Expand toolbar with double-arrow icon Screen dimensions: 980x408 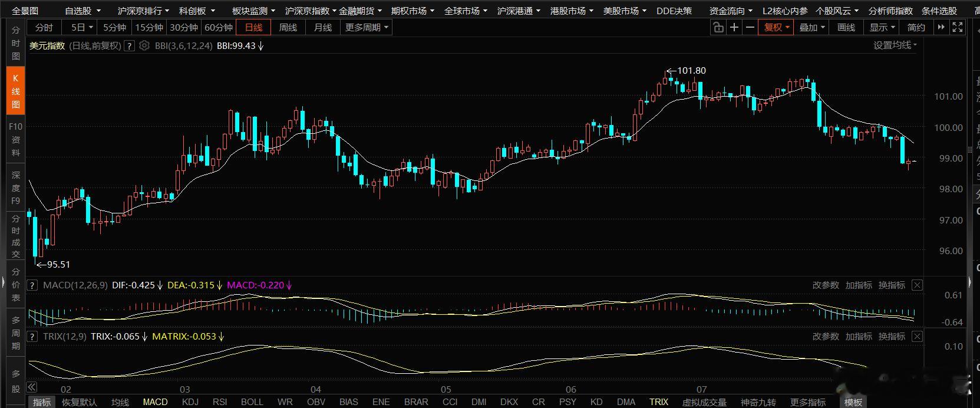click(x=941, y=27)
